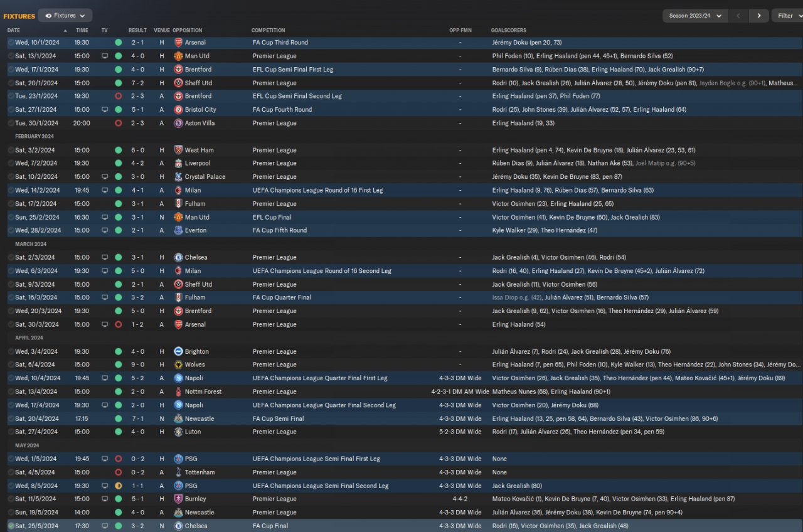
Task: Click the 9 - 0 score against Wolves
Action: [x=137, y=364]
